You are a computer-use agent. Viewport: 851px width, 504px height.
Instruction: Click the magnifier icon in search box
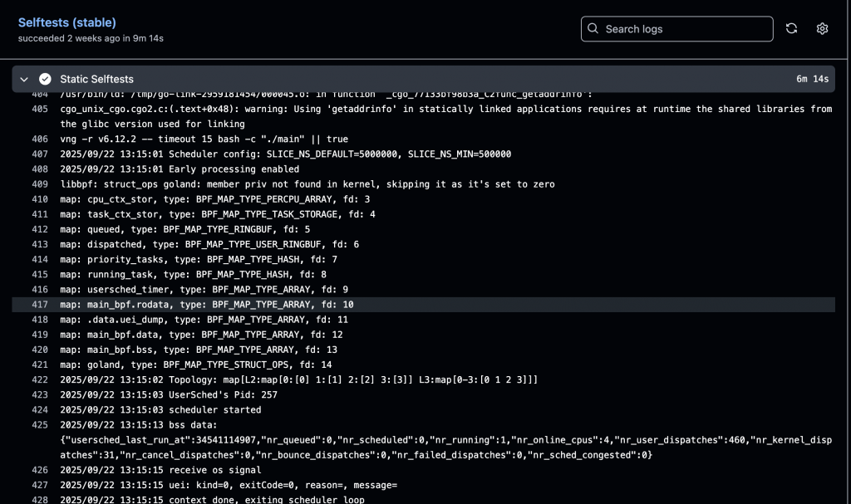click(593, 29)
